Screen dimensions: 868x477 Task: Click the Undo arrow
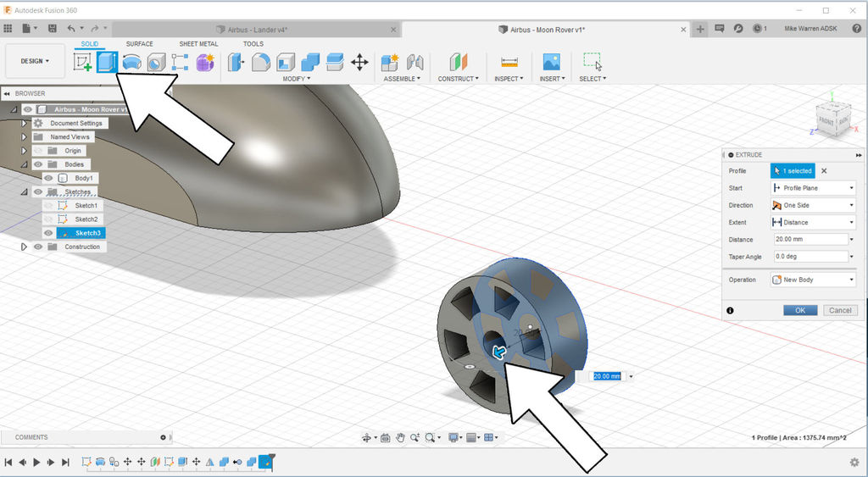(x=71, y=28)
